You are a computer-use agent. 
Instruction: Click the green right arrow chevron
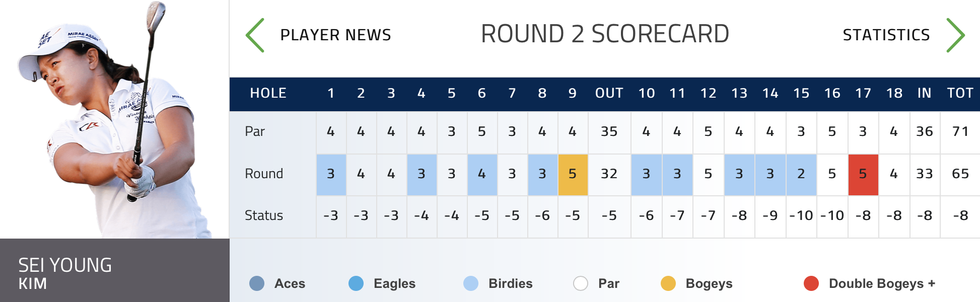pos(955,35)
